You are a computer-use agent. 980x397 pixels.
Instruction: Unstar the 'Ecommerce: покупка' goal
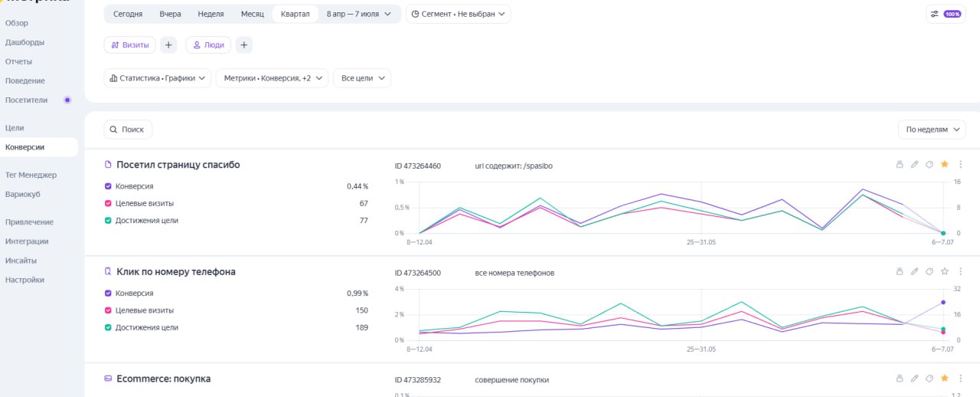pos(945,379)
